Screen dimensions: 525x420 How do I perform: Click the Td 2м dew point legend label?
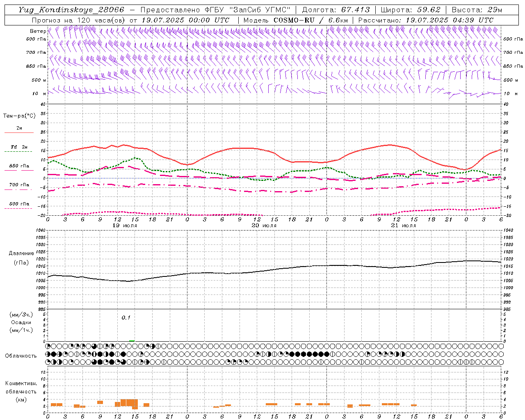point(19,147)
